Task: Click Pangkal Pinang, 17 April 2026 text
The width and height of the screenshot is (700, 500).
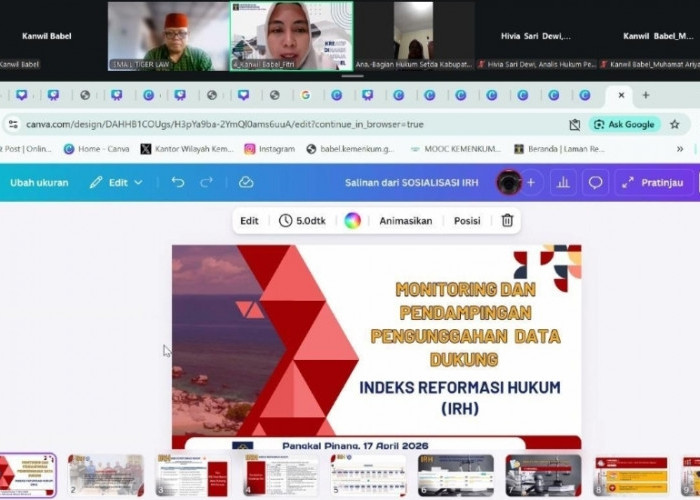Action: point(355,445)
